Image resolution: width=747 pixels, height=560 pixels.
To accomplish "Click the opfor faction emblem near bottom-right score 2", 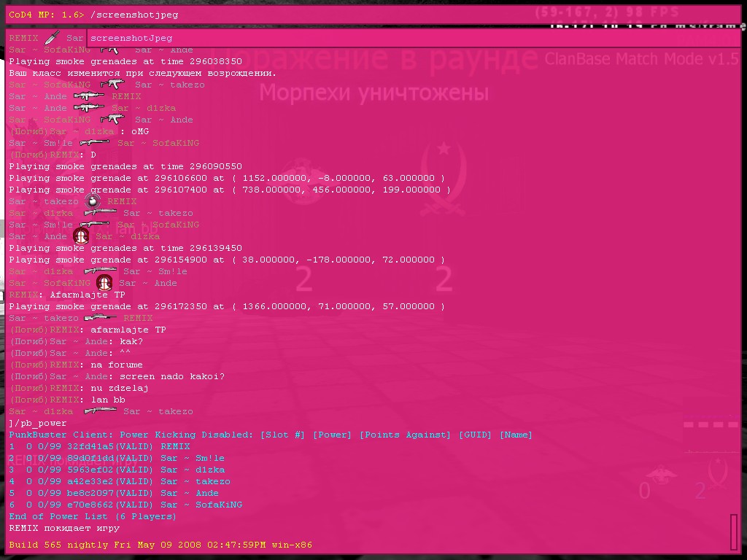I will 718,472.
